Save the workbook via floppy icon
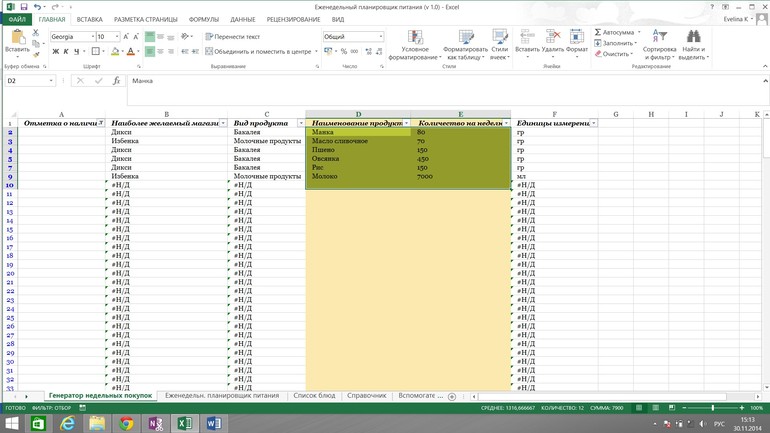The width and height of the screenshot is (770, 433). coord(24,7)
